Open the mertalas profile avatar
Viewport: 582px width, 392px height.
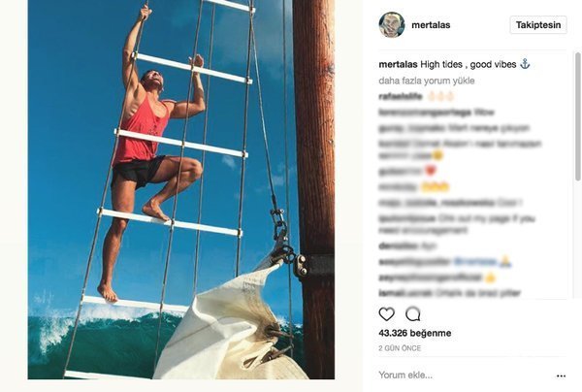click(x=391, y=24)
